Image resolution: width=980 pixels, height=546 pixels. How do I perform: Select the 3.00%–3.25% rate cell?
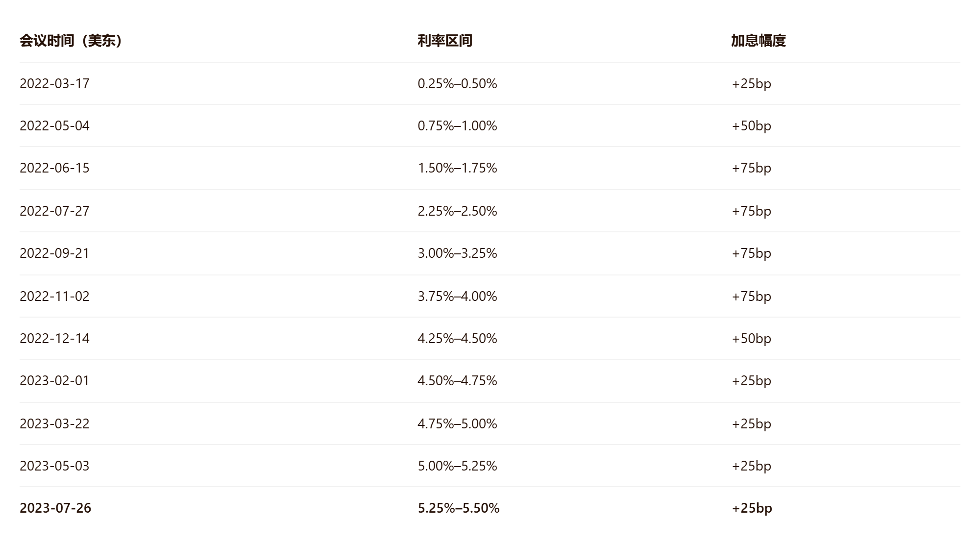pos(458,253)
